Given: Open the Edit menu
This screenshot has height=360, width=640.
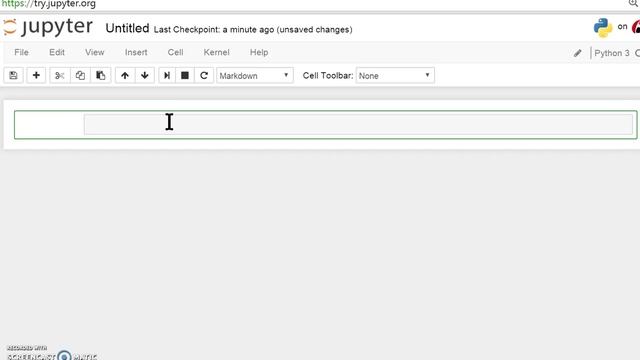Looking at the screenshot, I should point(57,52).
